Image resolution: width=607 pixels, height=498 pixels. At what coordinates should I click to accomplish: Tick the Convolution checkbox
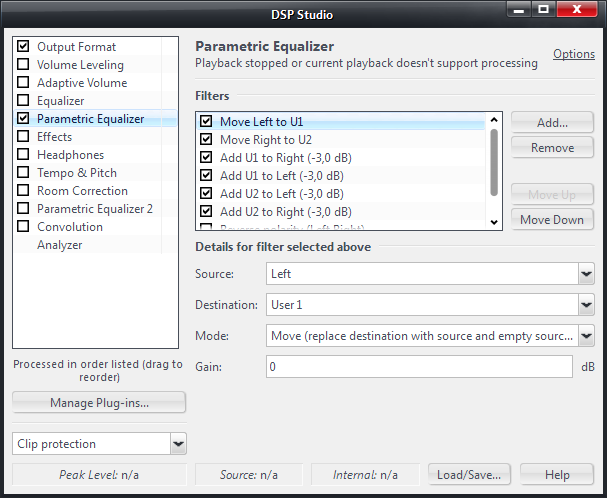(23, 226)
